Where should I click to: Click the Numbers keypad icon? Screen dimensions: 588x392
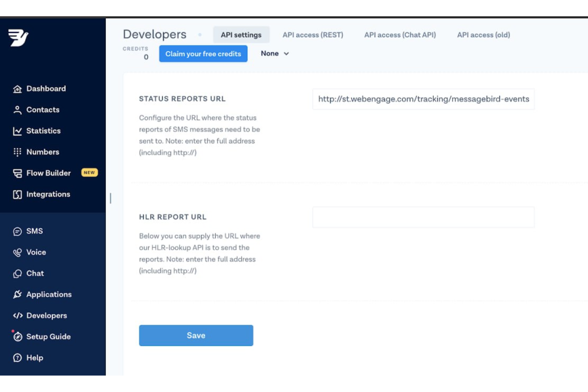pyautogui.click(x=17, y=152)
